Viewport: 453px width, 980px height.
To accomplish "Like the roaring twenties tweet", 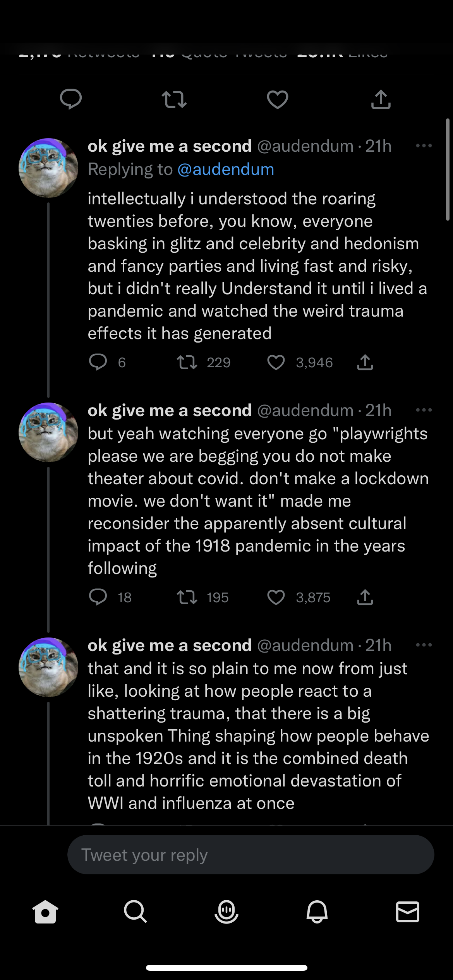I will tap(276, 363).
